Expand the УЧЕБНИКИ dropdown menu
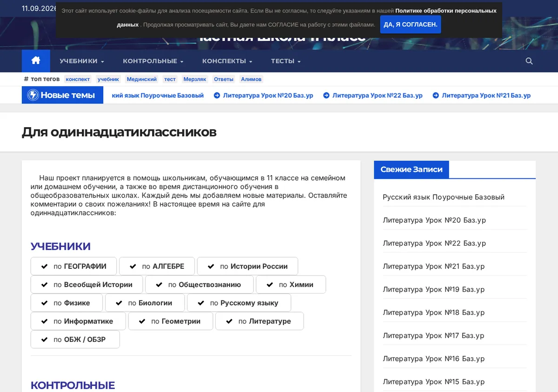The image size is (558, 392). pos(82,61)
